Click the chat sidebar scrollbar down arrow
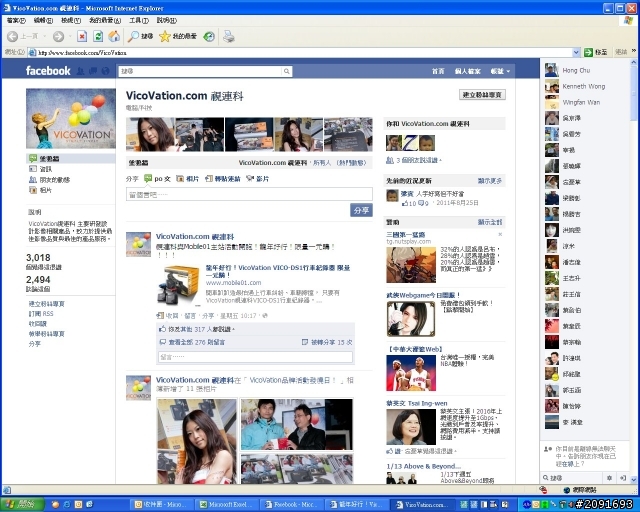Viewport: 640px width, 512px height. pos(633,479)
